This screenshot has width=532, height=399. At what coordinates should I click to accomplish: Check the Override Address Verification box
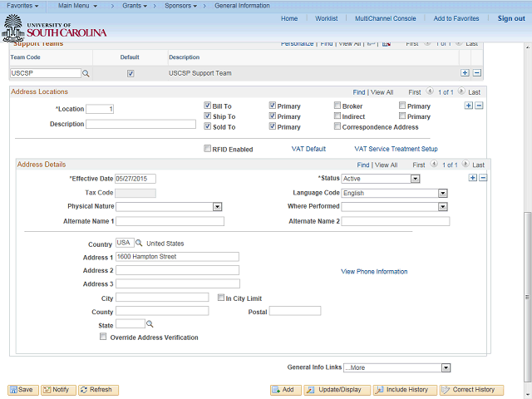click(x=103, y=337)
